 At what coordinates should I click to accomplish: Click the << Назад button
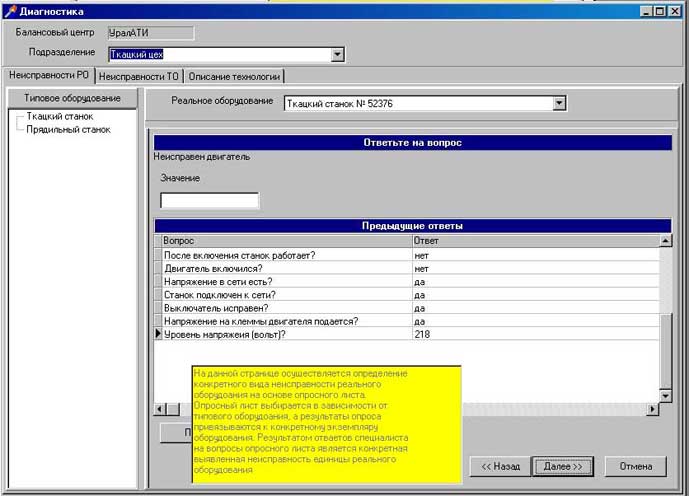pyautogui.click(x=500, y=467)
